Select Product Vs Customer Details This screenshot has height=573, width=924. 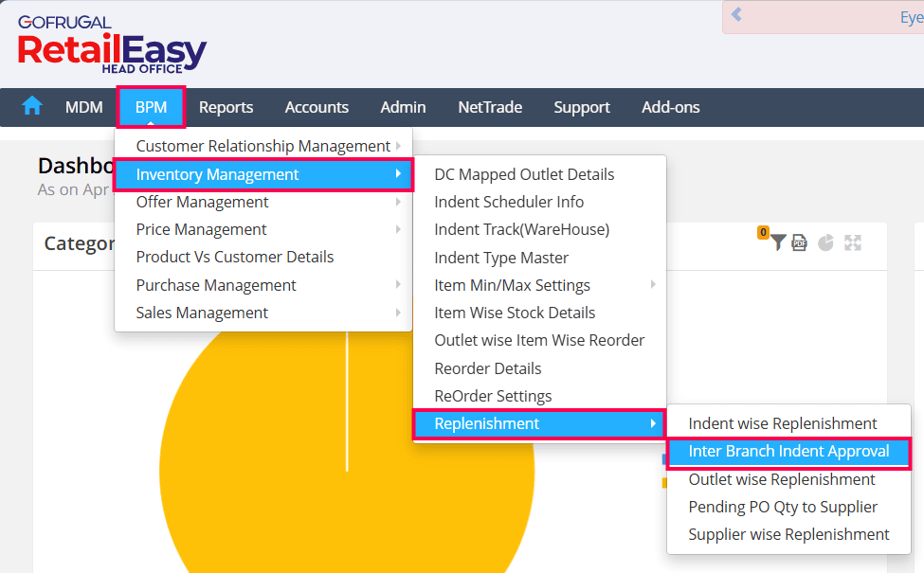point(263,258)
